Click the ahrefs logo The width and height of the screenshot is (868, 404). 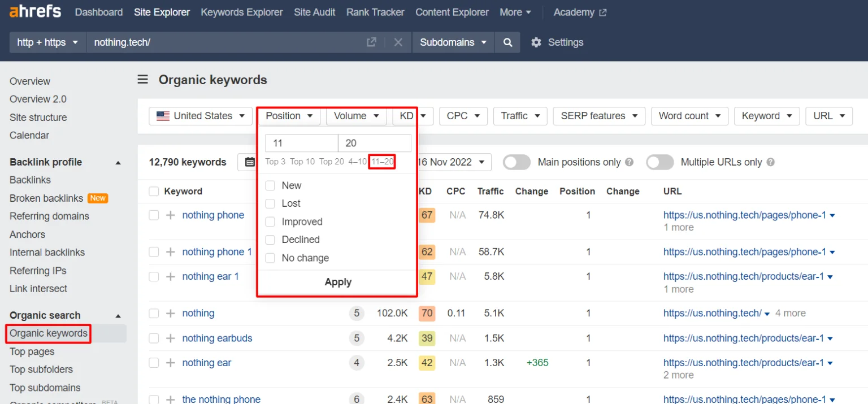(35, 11)
